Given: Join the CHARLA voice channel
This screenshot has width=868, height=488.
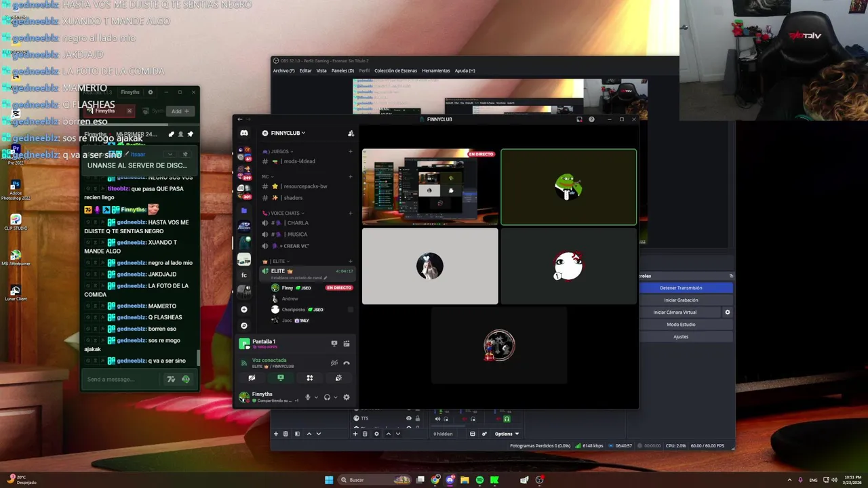Looking at the screenshot, I should tap(307, 223).
